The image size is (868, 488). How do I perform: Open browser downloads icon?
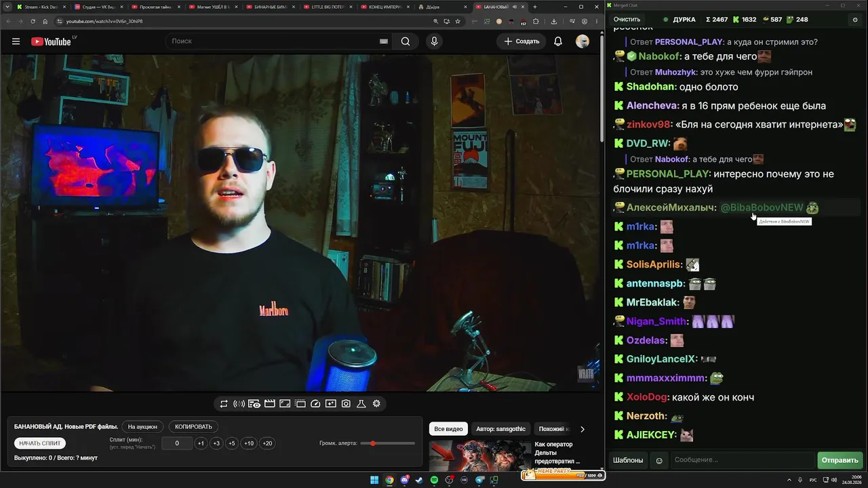click(x=553, y=21)
